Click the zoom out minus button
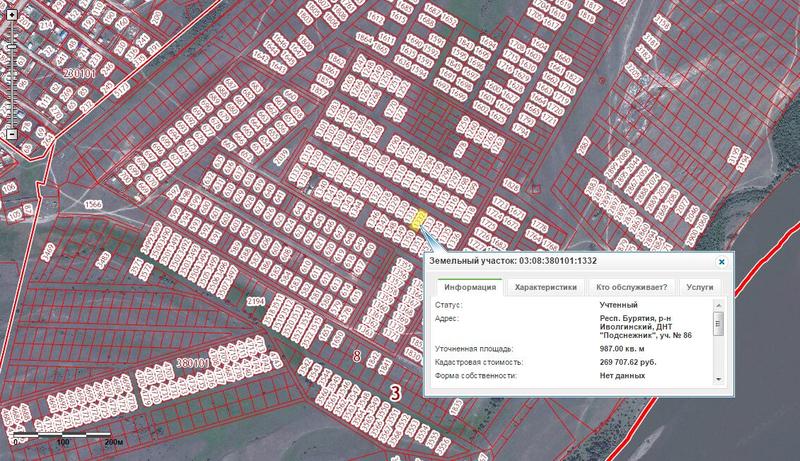Image resolution: width=800 pixels, height=461 pixels. pos(11,133)
